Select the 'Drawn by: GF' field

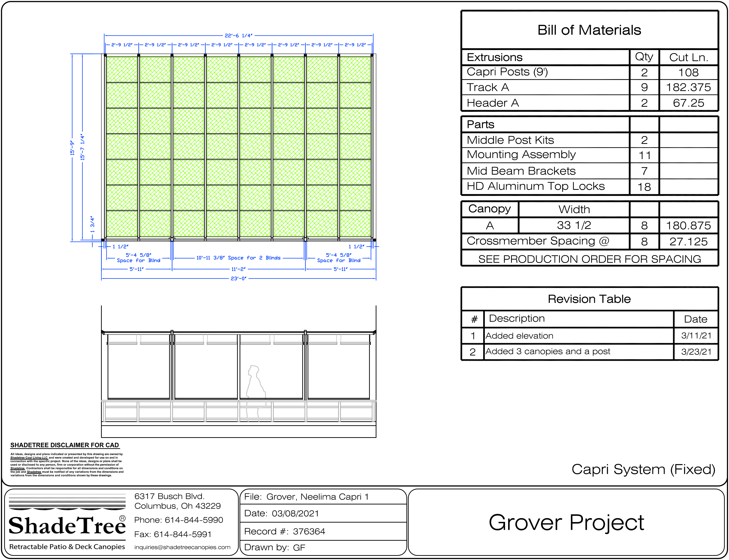(323, 547)
